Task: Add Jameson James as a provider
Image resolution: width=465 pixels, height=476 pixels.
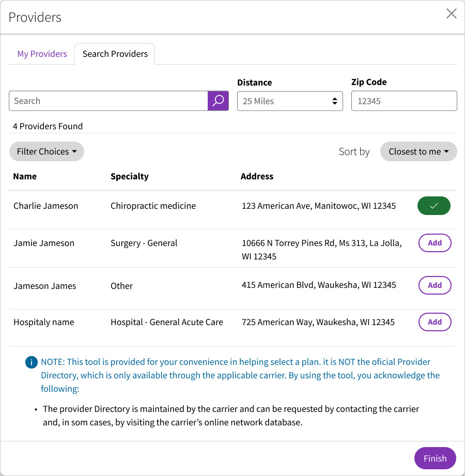Action: click(x=435, y=285)
